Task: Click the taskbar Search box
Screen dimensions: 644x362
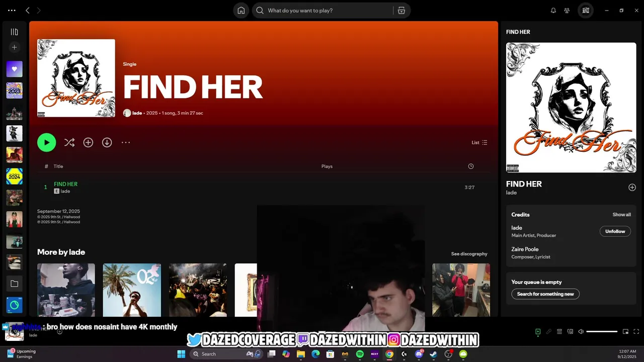Action: (x=227, y=354)
